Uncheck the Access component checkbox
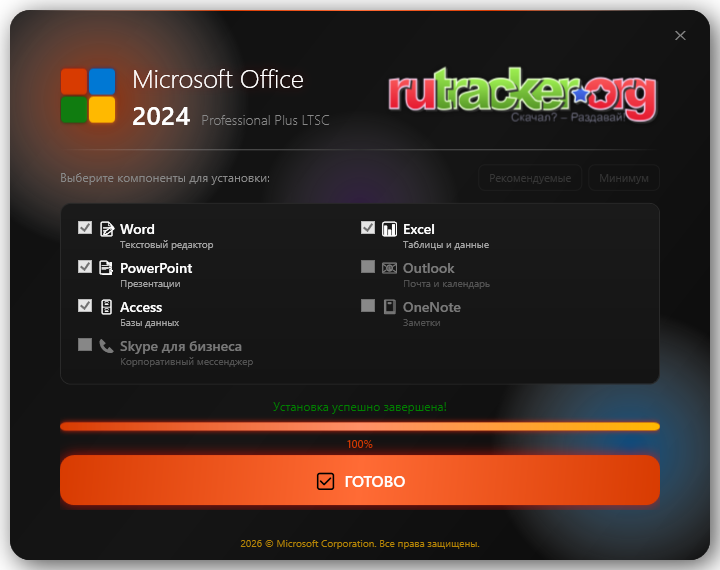 click(x=85, y=305)
